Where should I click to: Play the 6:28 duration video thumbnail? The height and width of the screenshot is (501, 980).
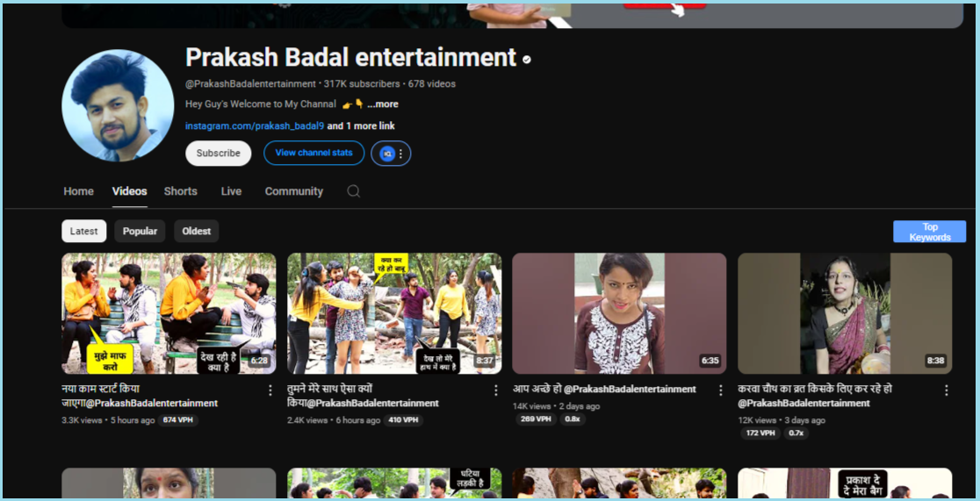pyautogui.click(x=169, y=313)
